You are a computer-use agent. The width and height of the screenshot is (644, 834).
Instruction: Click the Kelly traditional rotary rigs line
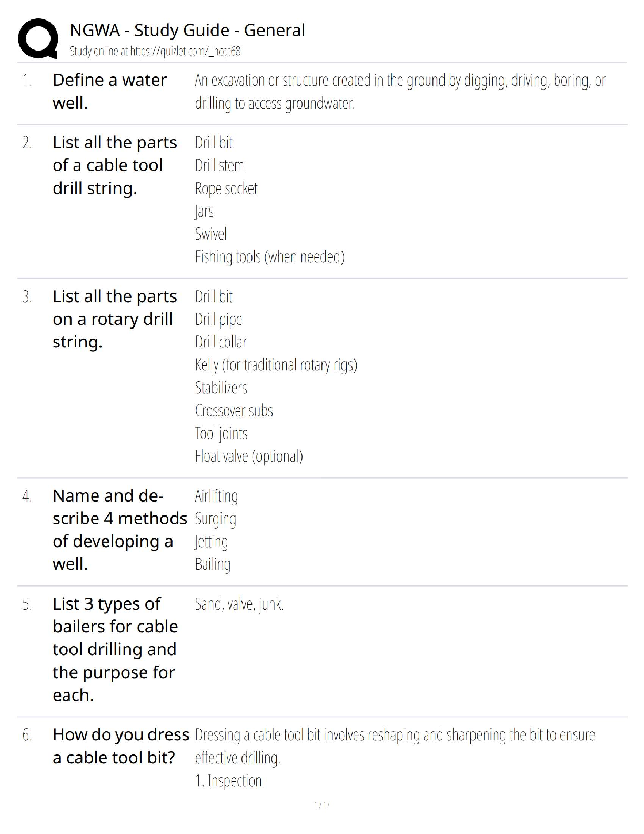276,365
